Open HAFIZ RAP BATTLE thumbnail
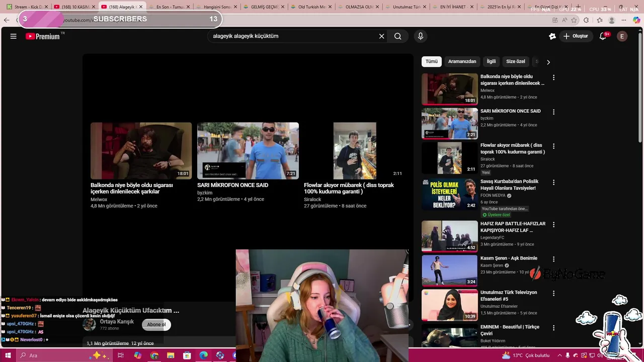 pos(450,236)
